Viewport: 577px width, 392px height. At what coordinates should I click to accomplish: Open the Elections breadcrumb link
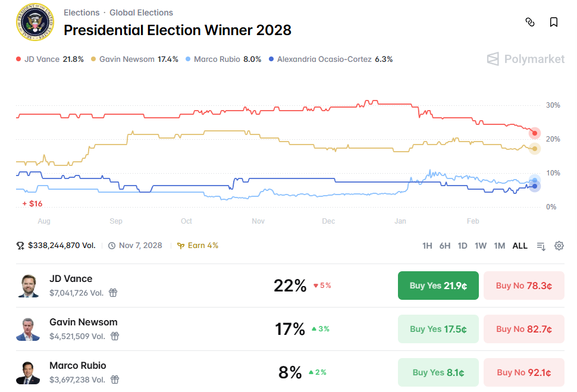click(x=81, y=12)
